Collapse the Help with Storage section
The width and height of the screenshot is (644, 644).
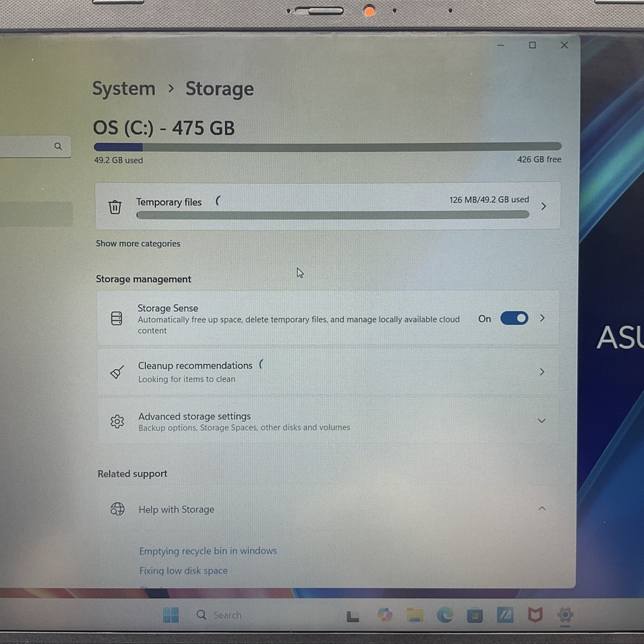click(x=542, y=509)
